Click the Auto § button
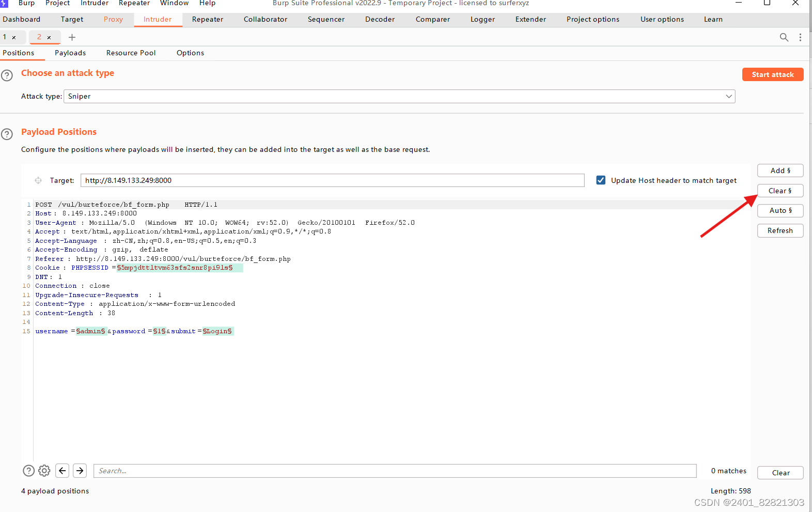 tap(780, 210)
